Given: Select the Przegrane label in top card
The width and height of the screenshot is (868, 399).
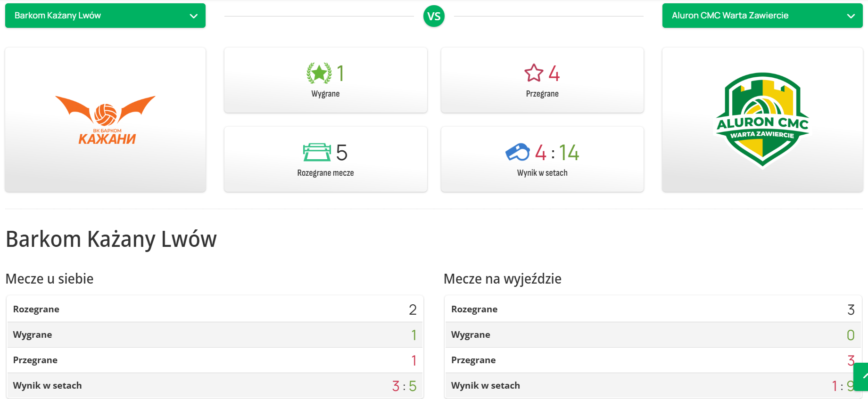Looking at the screenshot, I should 542,94.
